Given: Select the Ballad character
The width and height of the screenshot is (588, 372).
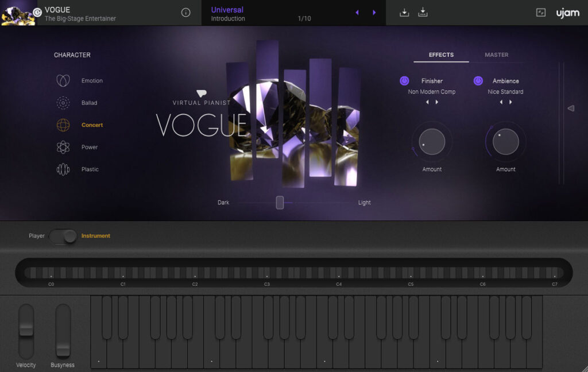Looking at the screenshot, I should click(88, 103).
